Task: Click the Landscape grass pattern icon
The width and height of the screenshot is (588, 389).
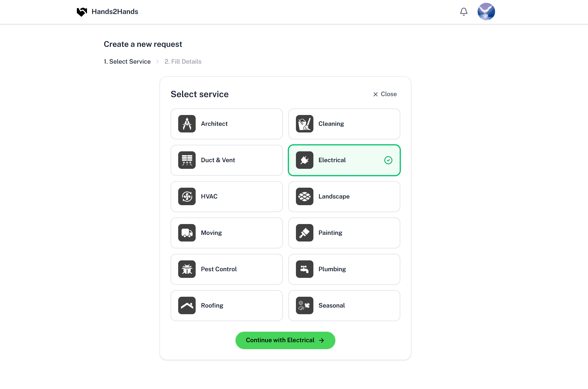Action: click(305, 196)
